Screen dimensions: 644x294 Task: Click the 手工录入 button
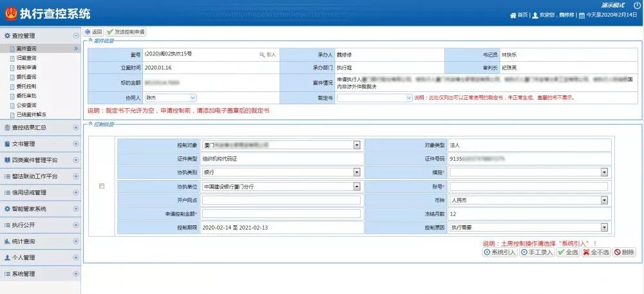coord(537,252)
